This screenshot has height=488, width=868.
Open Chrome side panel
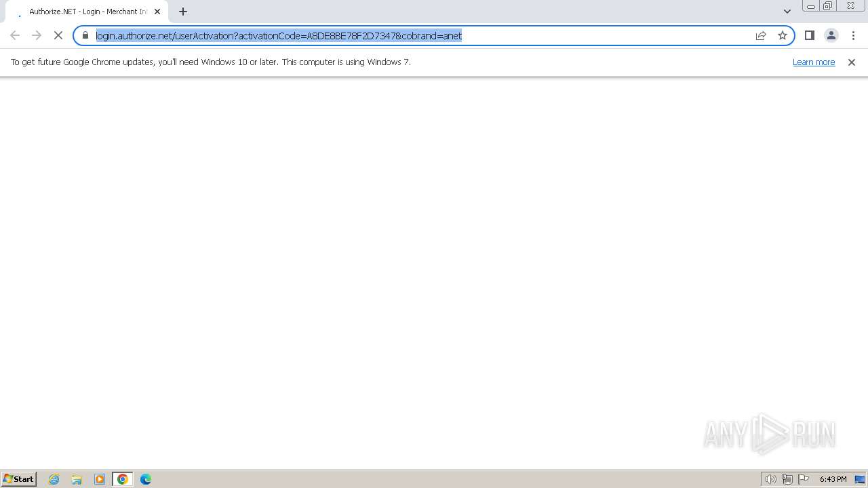click(x=810, y=35)
